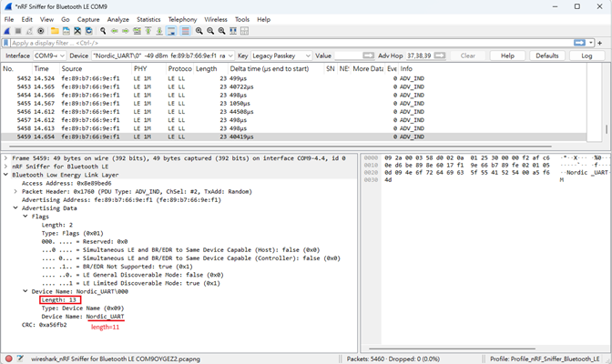
Task: Click the Defaults button
Action: 546,56
